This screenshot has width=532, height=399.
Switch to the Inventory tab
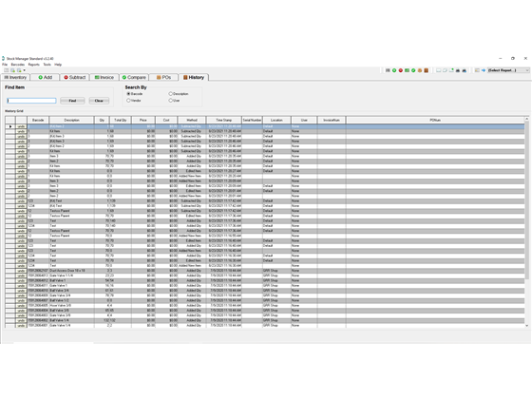pos(15,77)
